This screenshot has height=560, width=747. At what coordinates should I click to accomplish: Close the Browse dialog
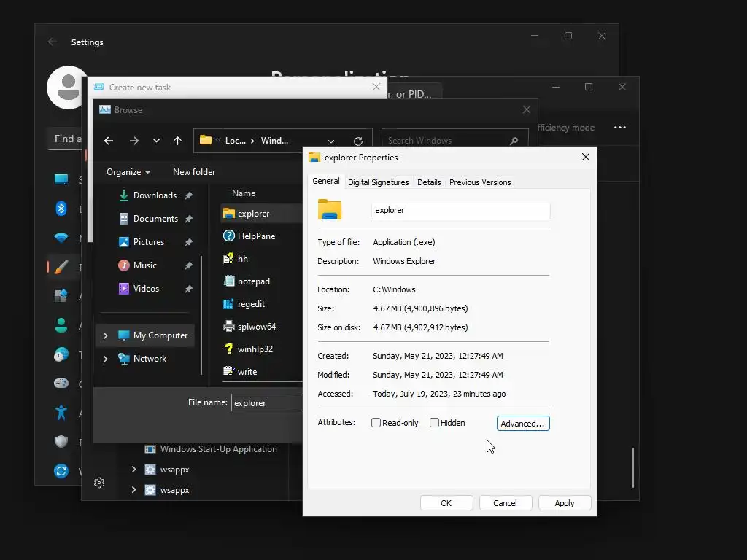tap(527, 109)
